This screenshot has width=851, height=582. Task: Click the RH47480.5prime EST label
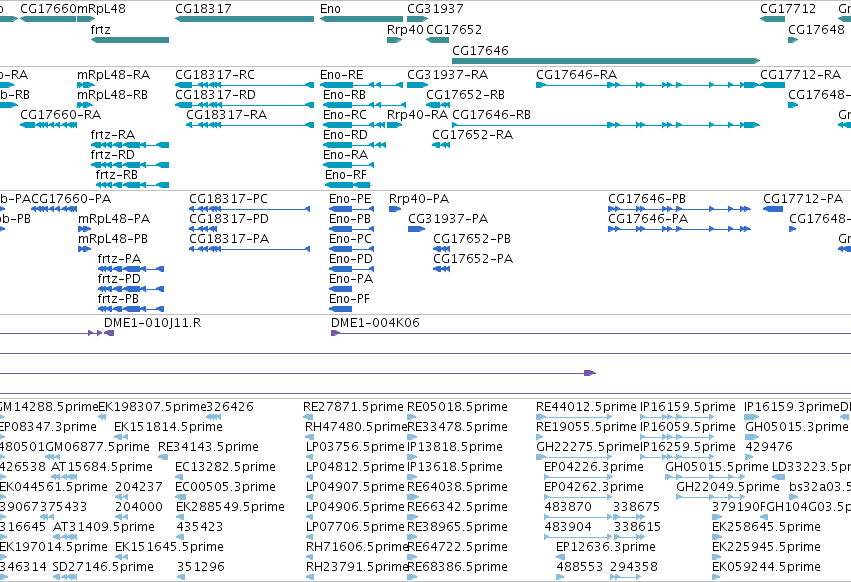(355, 427)
